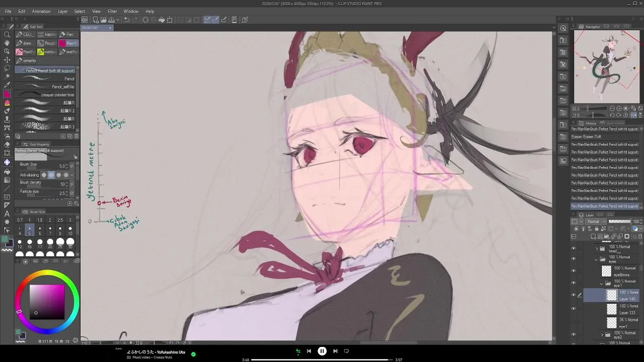Select the Lasso selection tool

[7, 68]
